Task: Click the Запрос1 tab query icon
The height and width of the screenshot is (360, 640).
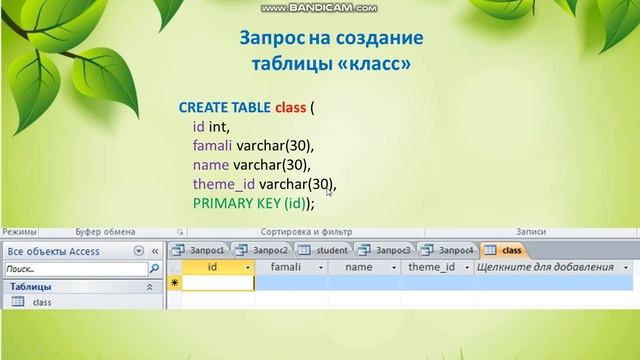Action: click(178, 250)
